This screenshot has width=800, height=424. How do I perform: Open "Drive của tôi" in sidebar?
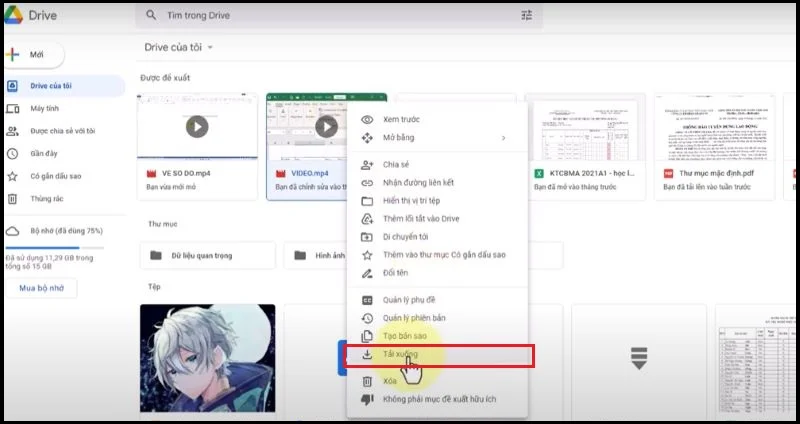coord(64,86)
